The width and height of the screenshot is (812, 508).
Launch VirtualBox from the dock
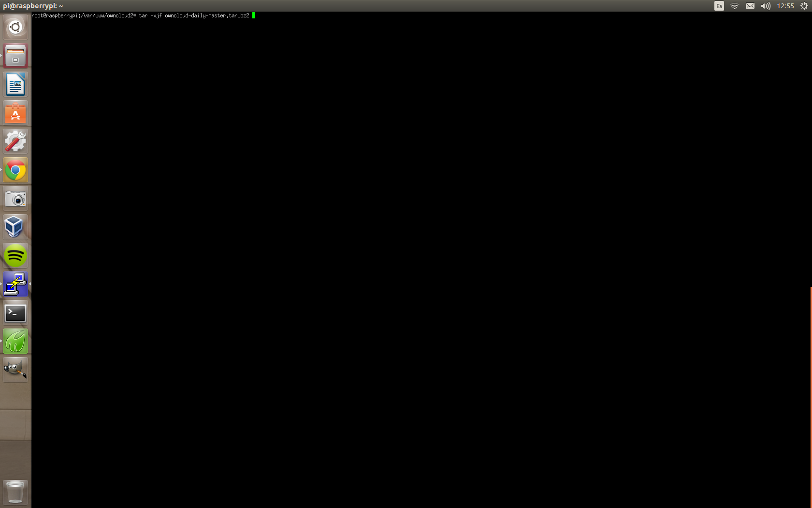(15, 227)
